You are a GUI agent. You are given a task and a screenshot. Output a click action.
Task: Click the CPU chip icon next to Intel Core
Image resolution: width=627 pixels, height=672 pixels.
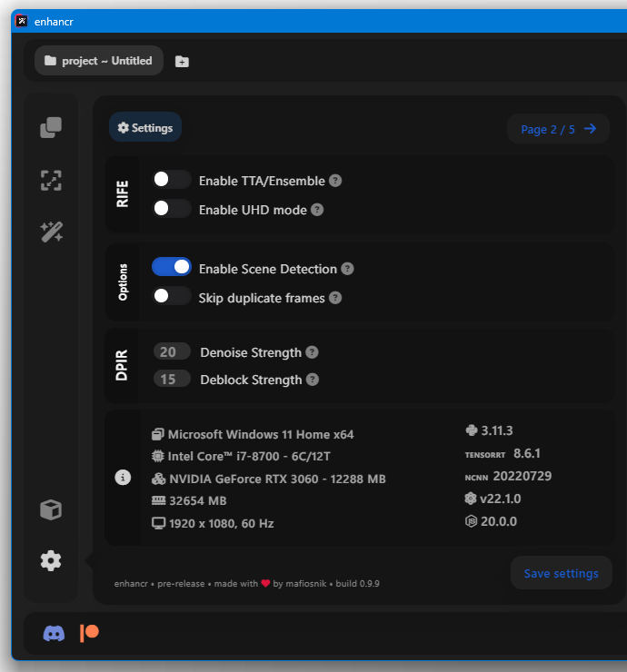158,457
